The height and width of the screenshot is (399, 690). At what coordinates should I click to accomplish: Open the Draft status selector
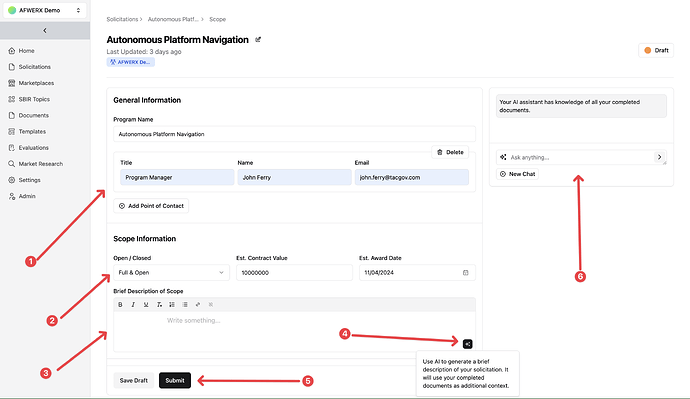(656, 50)
